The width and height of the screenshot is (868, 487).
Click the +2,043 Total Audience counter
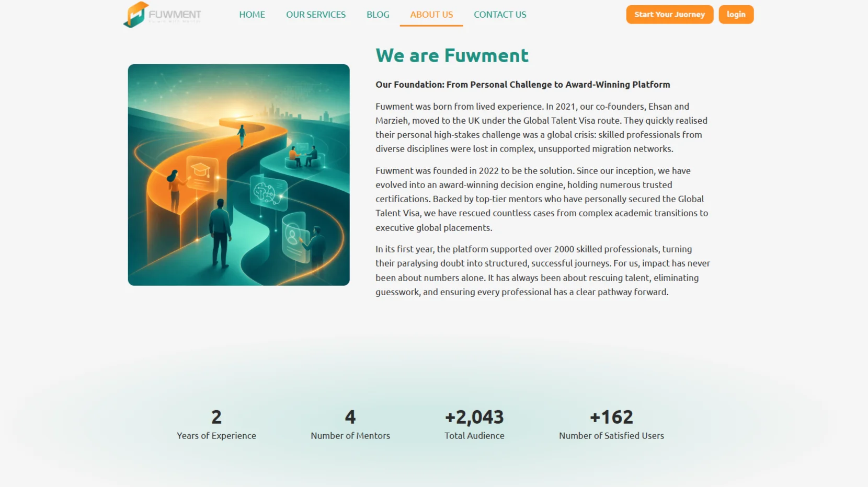474,425
